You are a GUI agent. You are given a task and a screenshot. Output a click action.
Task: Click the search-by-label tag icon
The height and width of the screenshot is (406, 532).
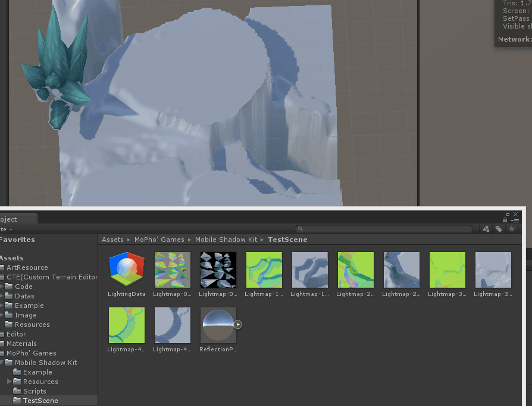click(499, 229)
